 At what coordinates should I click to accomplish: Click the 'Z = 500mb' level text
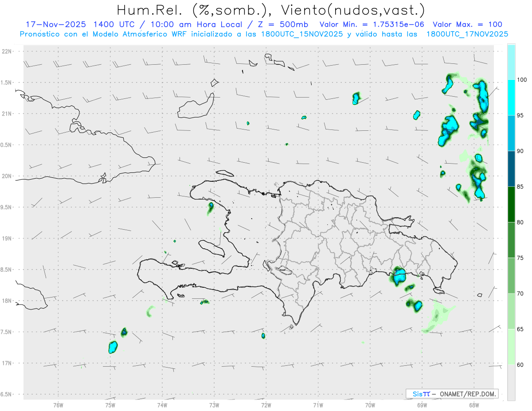pyautogui.click(x=281, y=24)
